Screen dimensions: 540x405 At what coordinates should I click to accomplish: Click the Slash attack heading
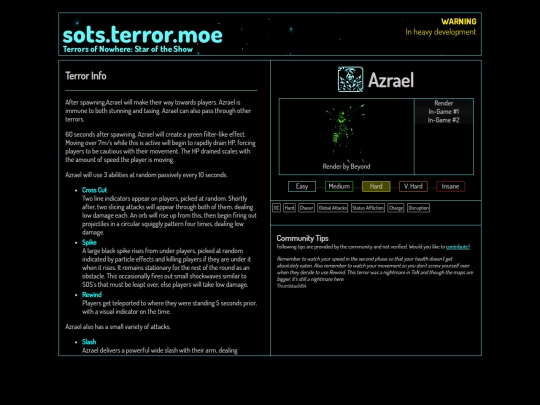point(89,342)
